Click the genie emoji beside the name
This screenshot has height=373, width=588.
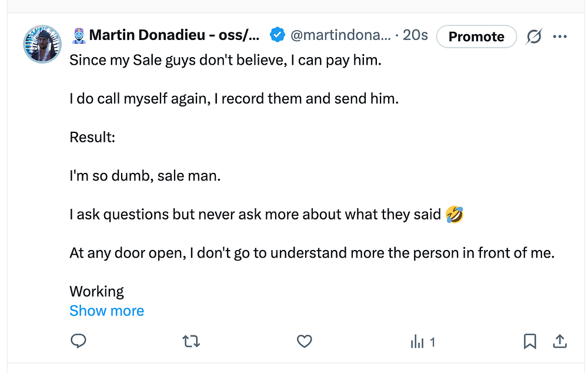tap(78, 36)
